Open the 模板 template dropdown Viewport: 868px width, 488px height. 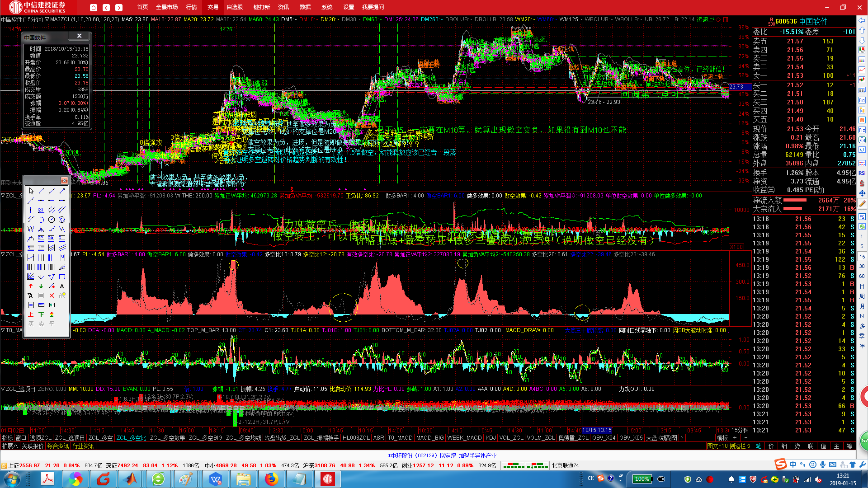[x=722, y=437]
